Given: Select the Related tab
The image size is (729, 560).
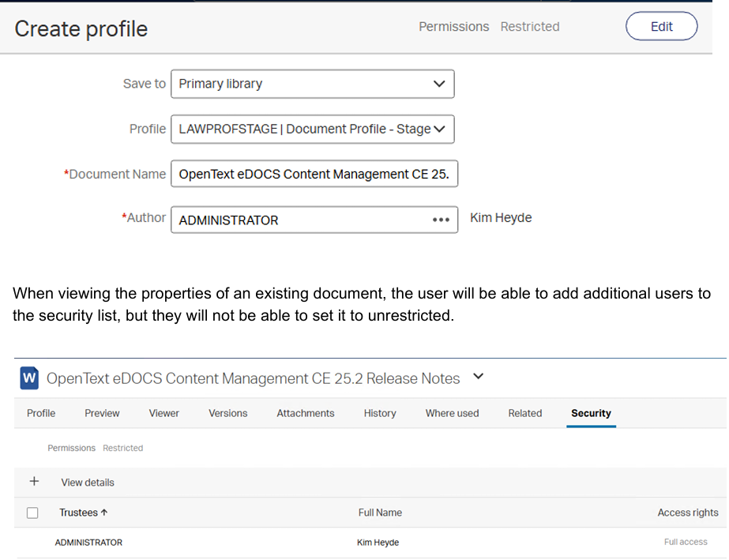Looking at the screenshot, I should (x=525, y=413).
